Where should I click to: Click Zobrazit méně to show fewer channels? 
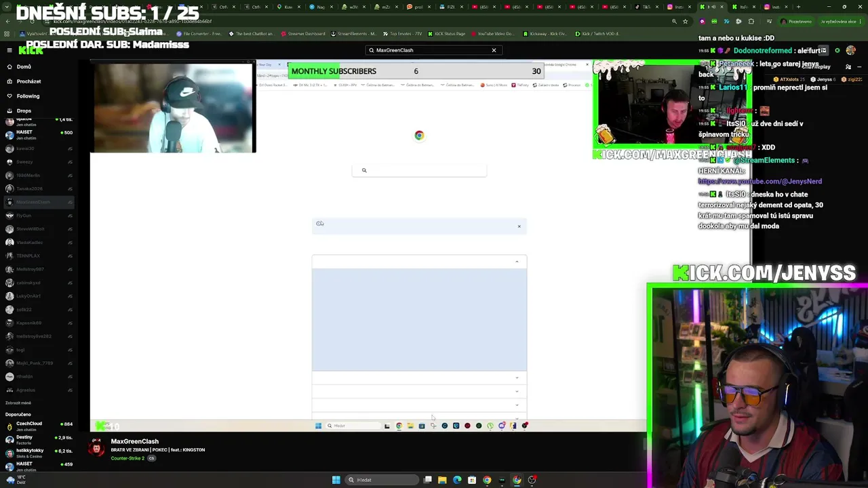(x=18, y=403)
